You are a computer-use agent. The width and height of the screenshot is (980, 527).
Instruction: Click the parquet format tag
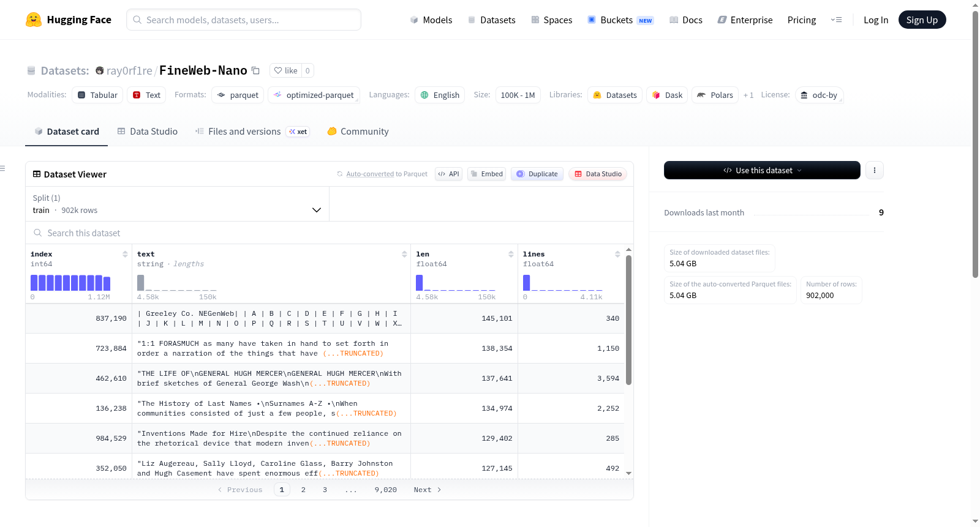coord(238,95)
